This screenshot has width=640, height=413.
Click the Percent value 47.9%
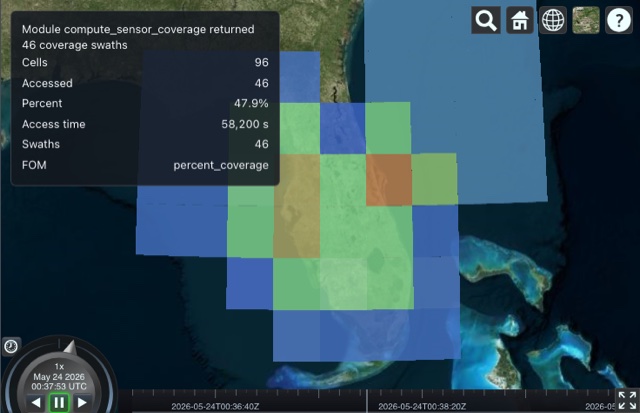[x=251, y=103]
